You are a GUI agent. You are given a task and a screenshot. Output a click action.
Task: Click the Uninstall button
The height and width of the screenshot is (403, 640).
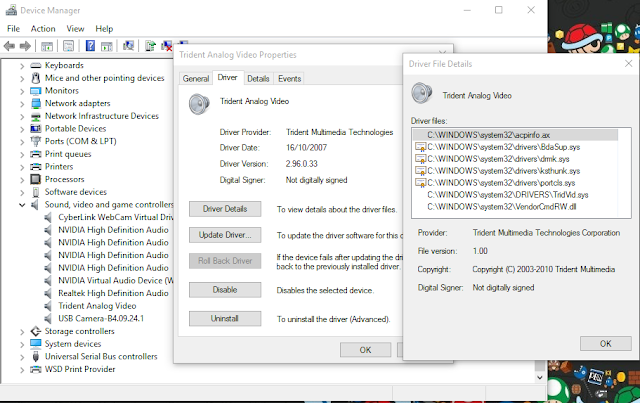point(225,318)
